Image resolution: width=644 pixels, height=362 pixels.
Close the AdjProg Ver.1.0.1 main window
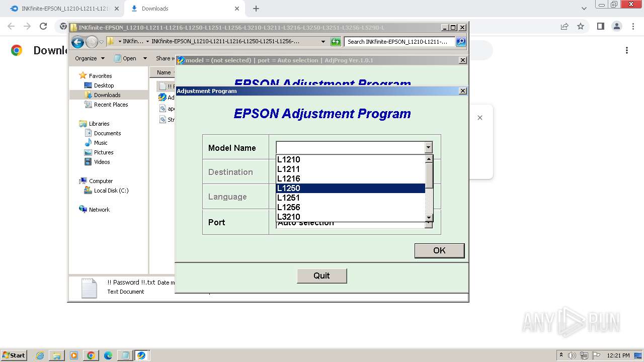[x=462, y=60]
